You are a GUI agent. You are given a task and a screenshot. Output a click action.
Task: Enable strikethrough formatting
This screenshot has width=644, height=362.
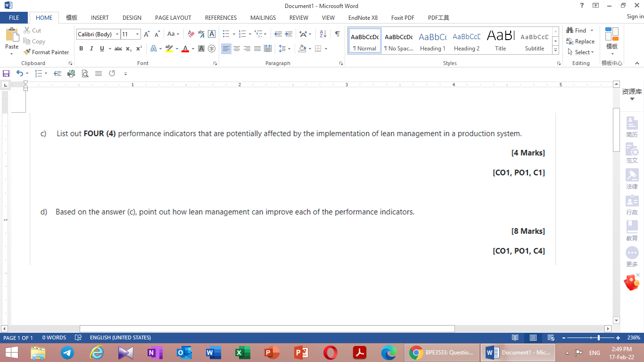click(x=118, y=49)
